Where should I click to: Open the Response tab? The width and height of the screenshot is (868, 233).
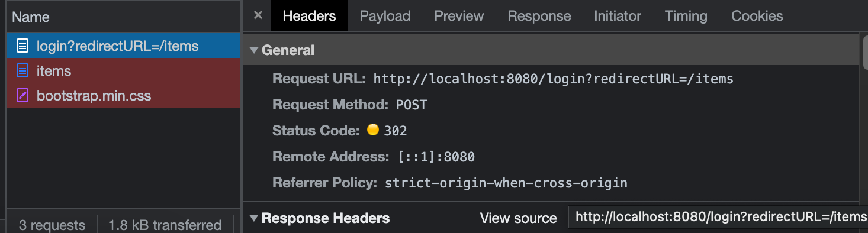(539, 16)
